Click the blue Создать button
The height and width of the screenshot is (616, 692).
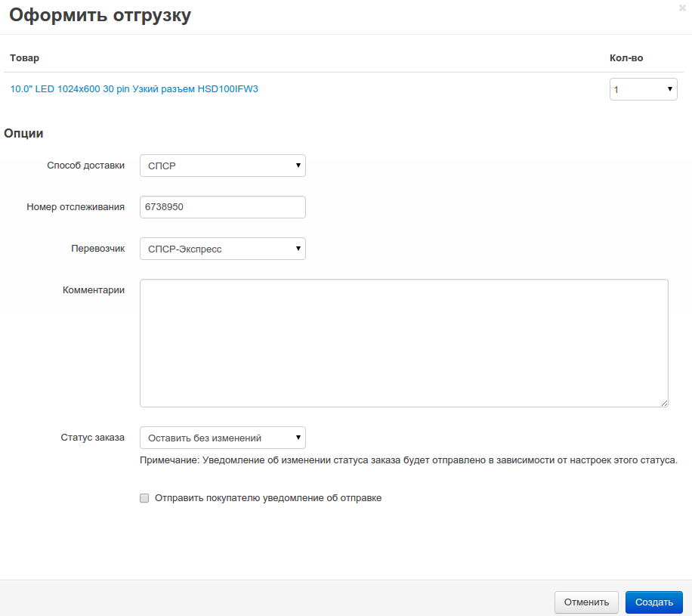tap(653, 602)
